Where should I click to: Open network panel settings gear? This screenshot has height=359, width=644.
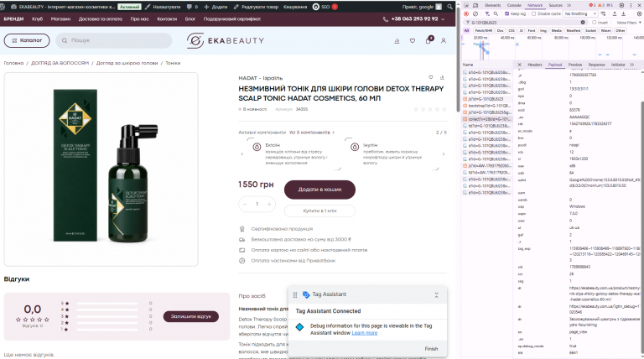point(639,14)
